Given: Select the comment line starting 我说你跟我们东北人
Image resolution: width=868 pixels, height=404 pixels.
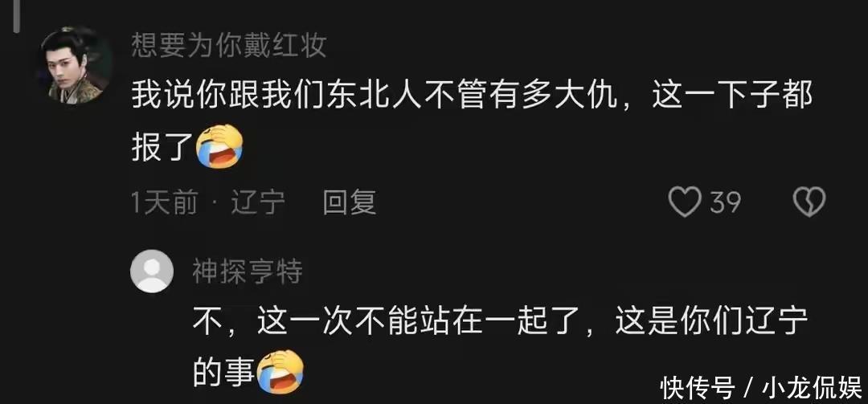Looking at the screenshot, I should (472, 97).
